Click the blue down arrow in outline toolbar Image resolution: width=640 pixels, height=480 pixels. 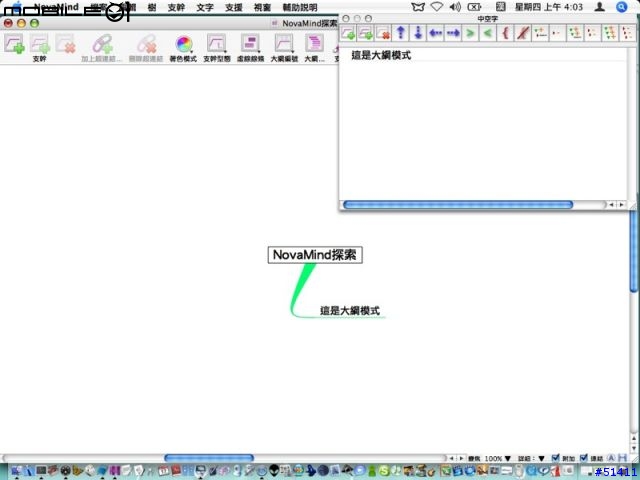[418, 33]
